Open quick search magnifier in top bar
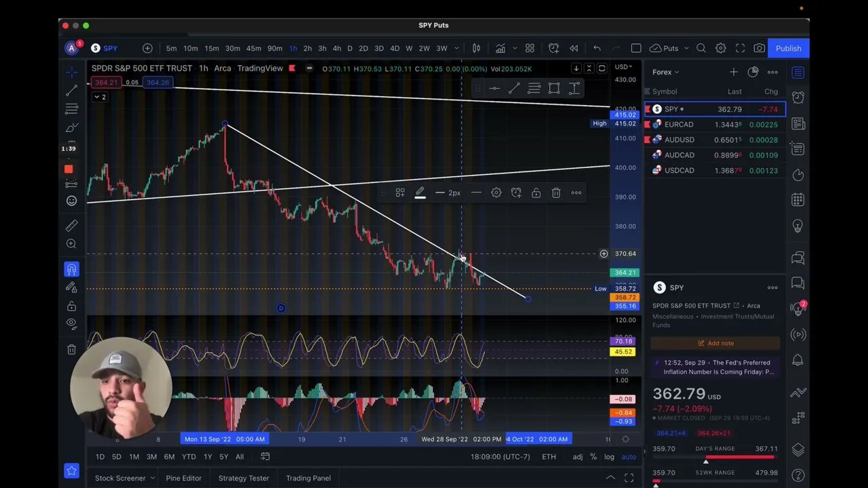The image size is (868, 488). click(x=701, y=48)
